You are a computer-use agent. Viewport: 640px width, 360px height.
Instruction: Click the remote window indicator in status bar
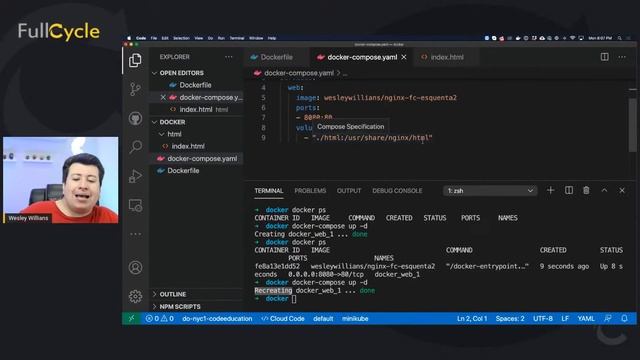click(x=131, y=318)
